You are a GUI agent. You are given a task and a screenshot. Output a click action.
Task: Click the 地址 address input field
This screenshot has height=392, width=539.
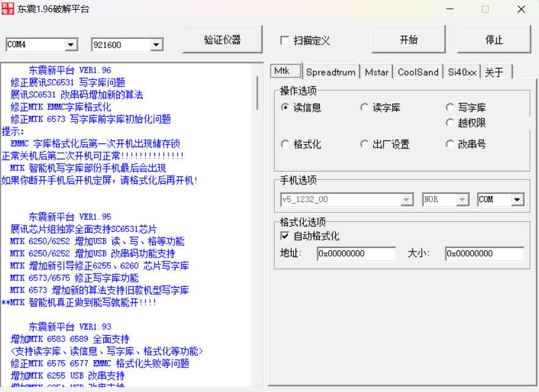356,253
